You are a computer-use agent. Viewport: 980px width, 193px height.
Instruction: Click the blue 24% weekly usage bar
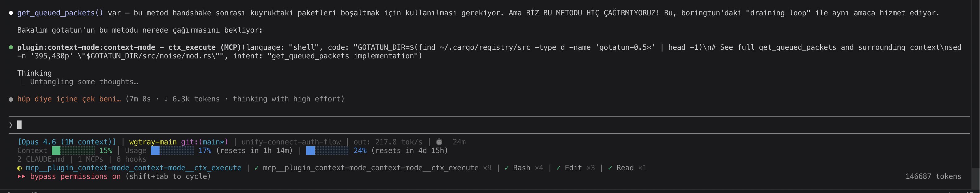pos(327,151)
